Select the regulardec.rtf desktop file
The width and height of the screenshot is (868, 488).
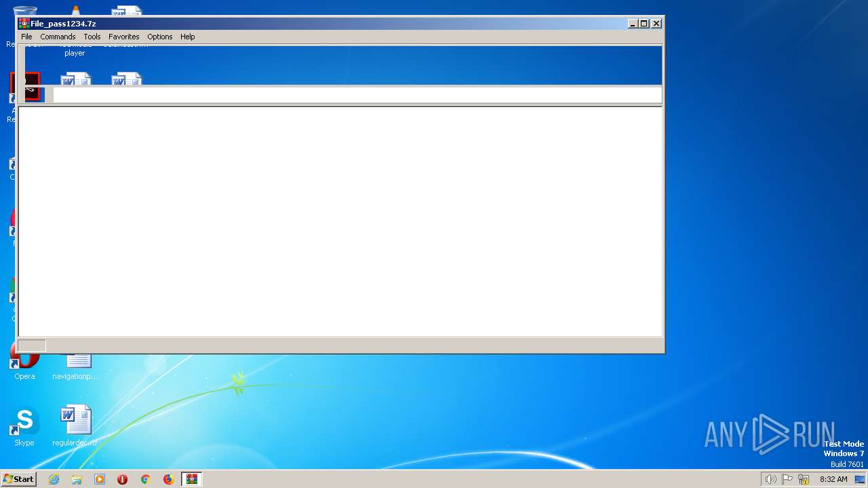point(75,427)
